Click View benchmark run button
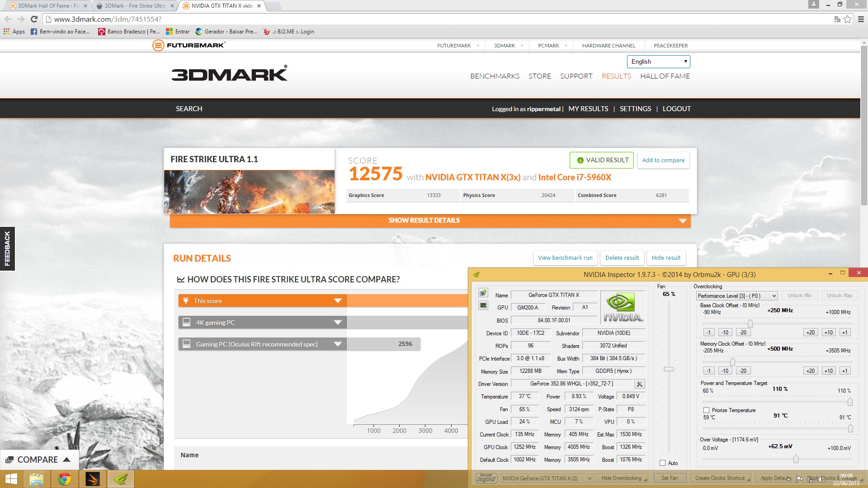The height and width of the screenshot is (488, 868). pyautogui.click(x=565, y=258)
